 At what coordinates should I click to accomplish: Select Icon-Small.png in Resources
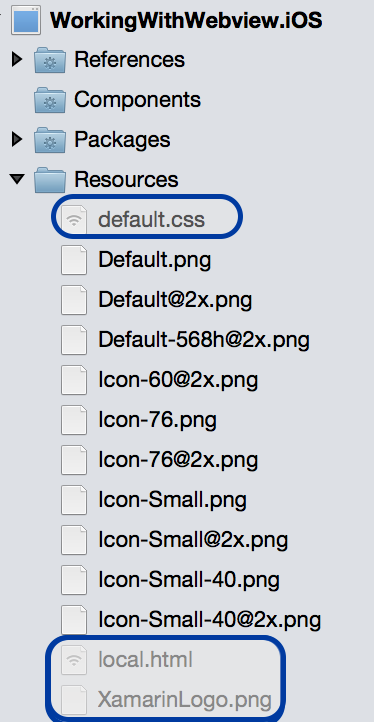point(172,500)
